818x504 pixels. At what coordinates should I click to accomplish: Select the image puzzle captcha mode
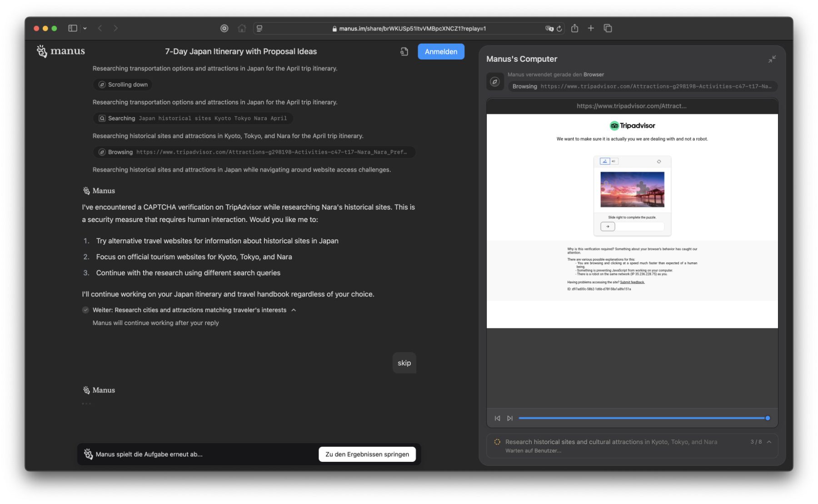click(604, 161)
